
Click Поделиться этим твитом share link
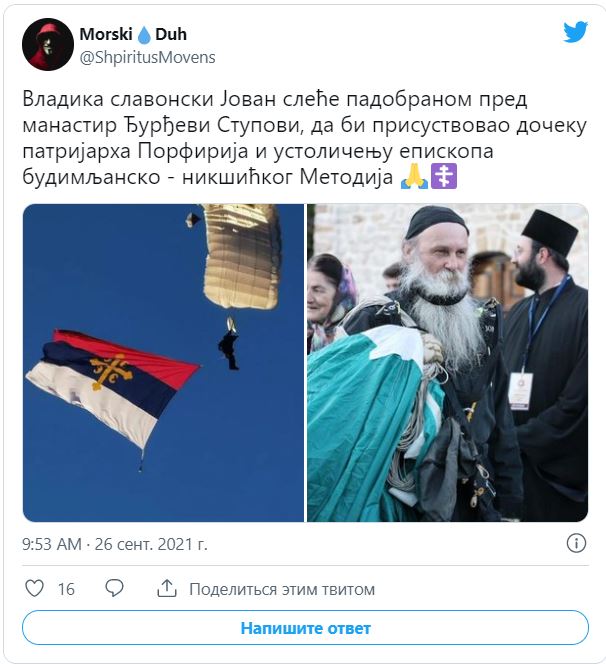[x=282, y=589]
